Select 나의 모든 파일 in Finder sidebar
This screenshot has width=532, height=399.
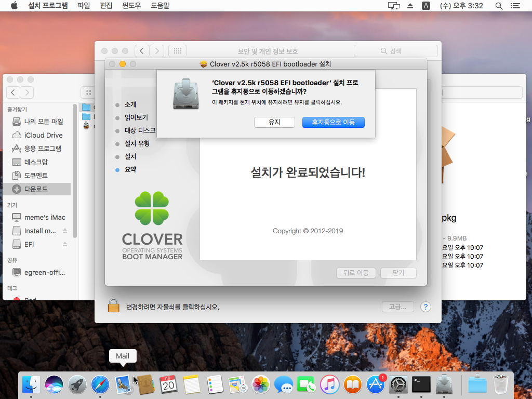pyautogui.click(x=37, y=122)
